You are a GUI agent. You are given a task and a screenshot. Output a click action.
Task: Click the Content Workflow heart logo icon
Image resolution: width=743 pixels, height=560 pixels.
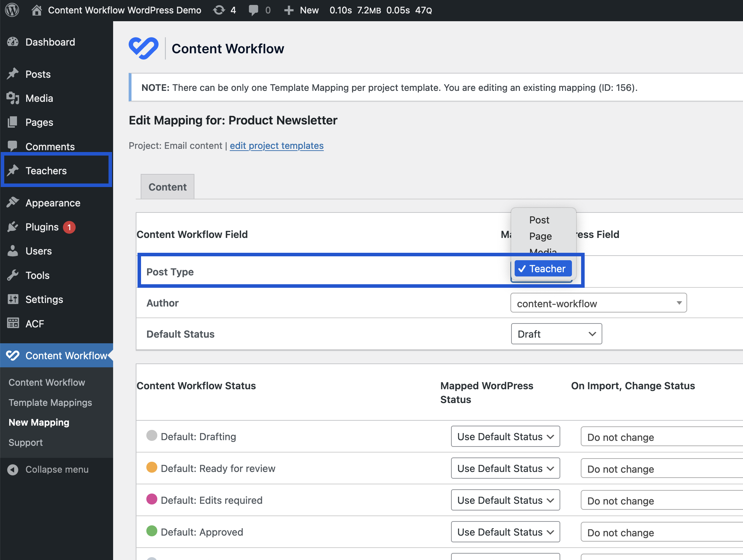coord(13,355)
